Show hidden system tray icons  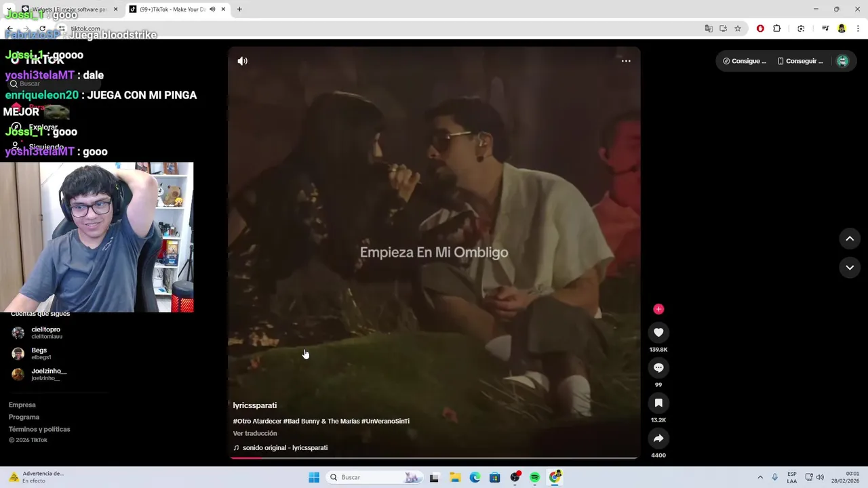coord(760,477)
